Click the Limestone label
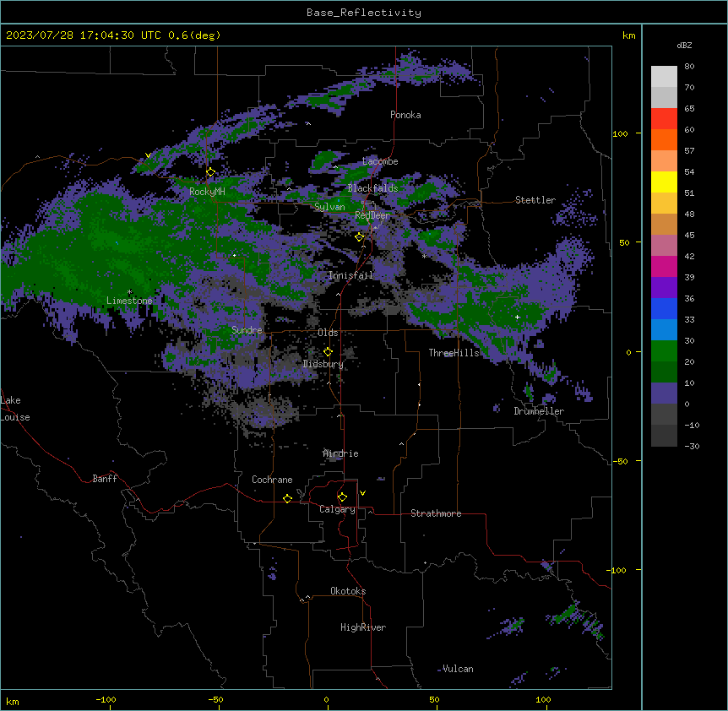 [129, 301]
